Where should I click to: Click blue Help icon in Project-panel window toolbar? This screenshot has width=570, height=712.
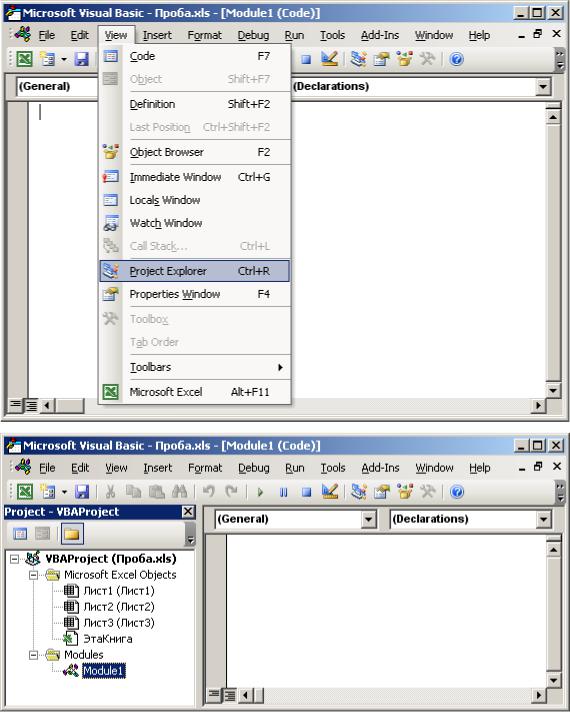(x=457, y=492)
